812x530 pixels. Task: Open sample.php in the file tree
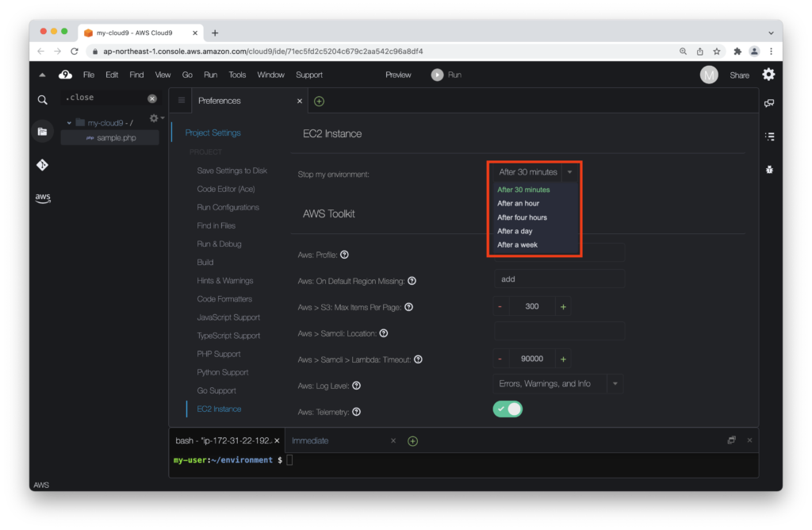tap(116, 137)
